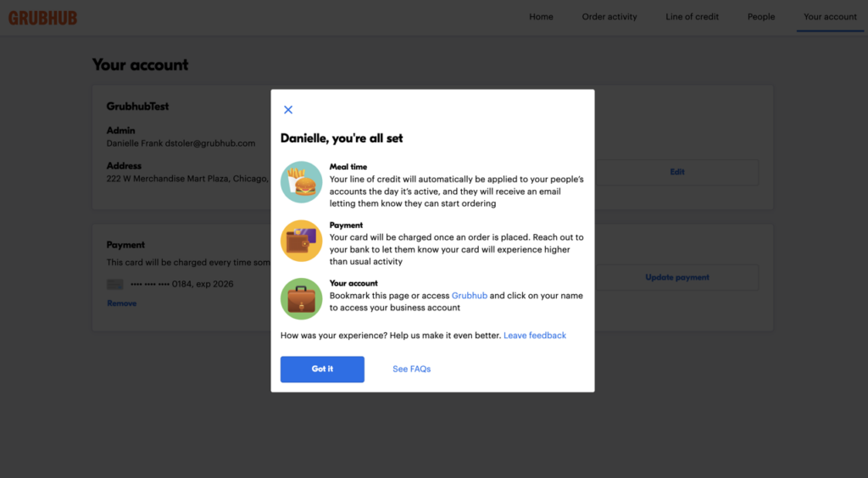868x478 pixels.
Task: Switch to the Line of credit tab
Action: [x=692, y=17]
